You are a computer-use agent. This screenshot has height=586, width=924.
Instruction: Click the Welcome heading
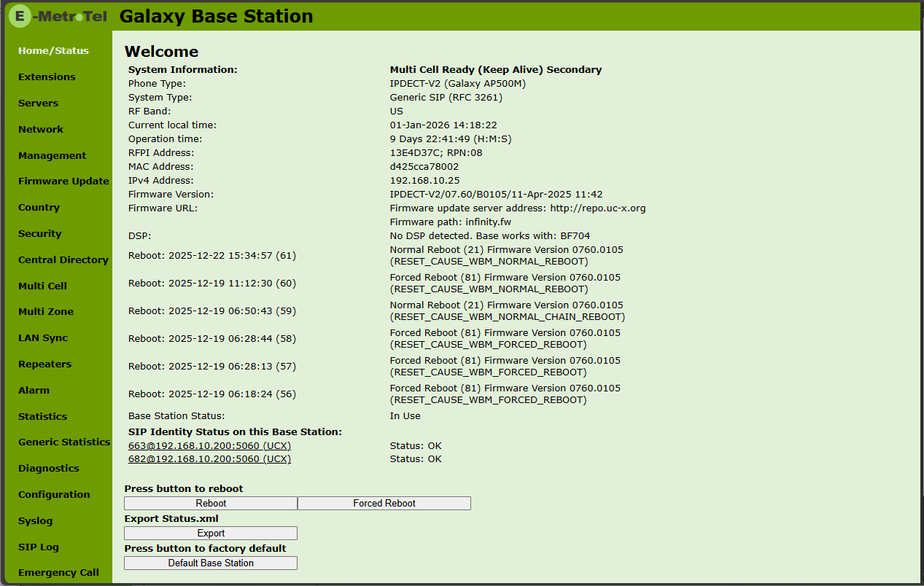coord(161,52)
